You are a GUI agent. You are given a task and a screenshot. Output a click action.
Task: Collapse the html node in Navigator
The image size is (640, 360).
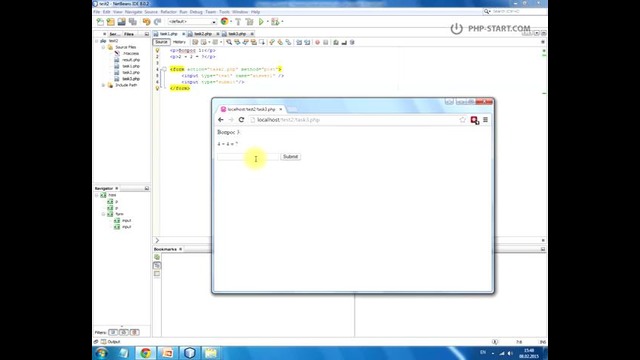point(97,195)
